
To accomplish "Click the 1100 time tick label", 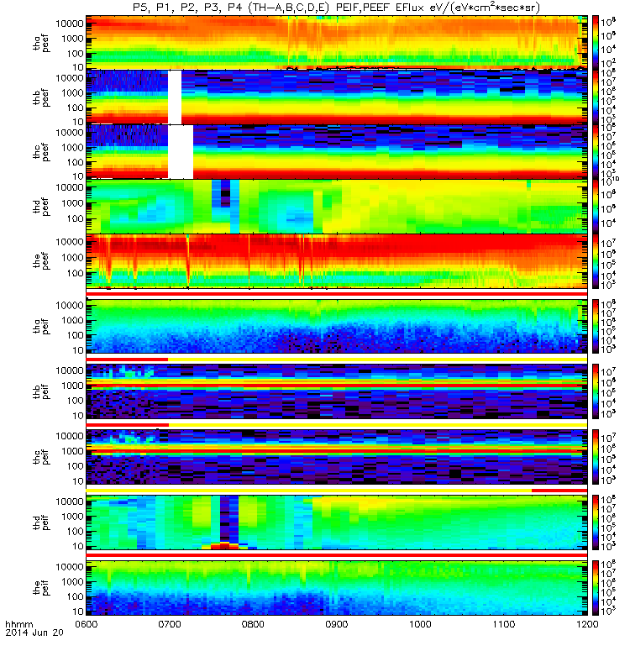I will pyautogui.click(x=504, y=624).
